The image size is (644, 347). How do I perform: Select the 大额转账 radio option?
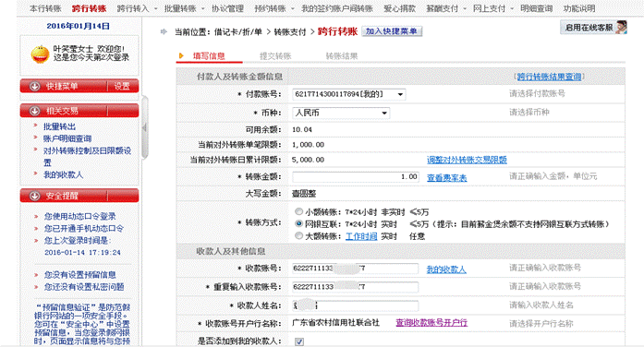pos(298,236)
